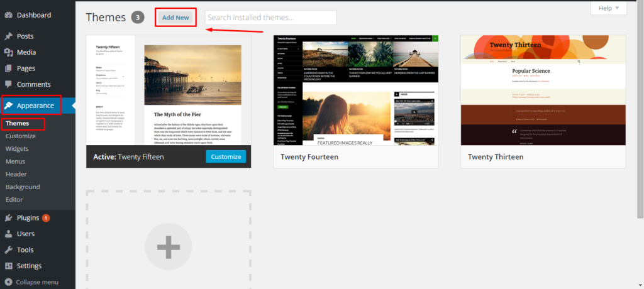The image size is (644, 289).
Task: Open the Settings menu label
Action: 29,266
